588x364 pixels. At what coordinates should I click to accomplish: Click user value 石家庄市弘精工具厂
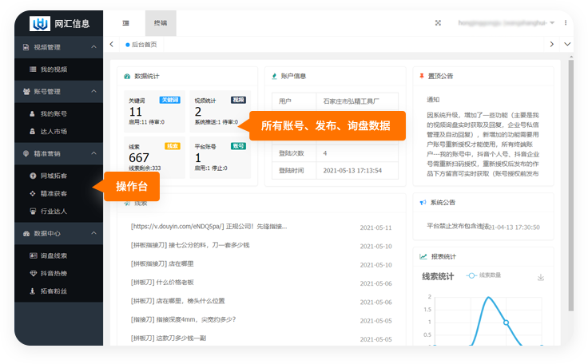click(351, 101)
